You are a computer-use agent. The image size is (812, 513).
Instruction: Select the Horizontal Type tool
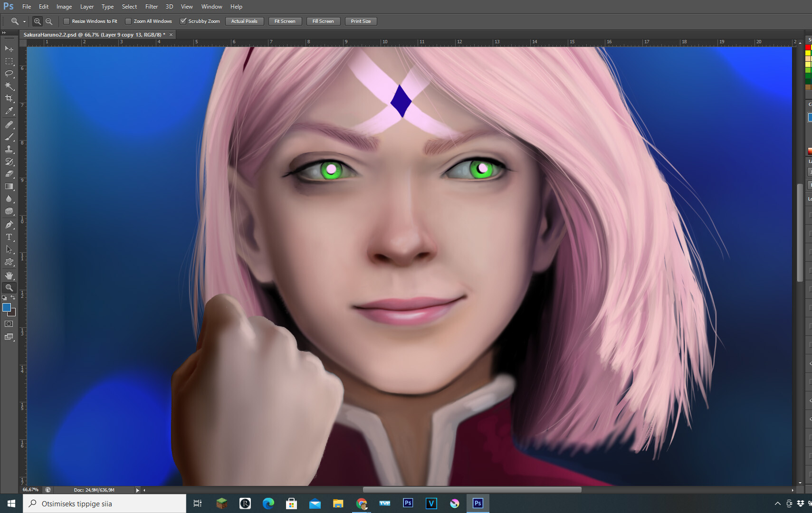tap(9, 237)
